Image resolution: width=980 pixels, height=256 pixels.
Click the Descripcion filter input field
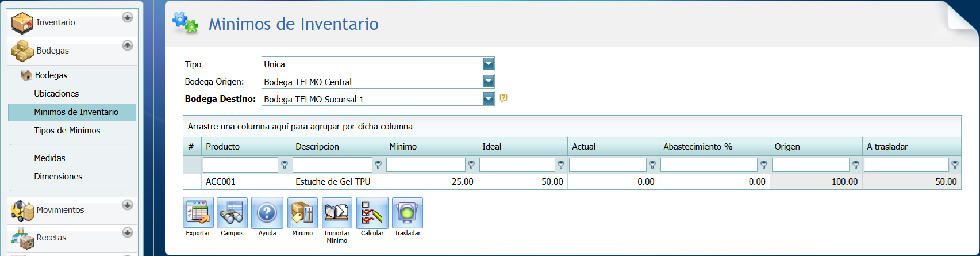click(x=332, y=165)
